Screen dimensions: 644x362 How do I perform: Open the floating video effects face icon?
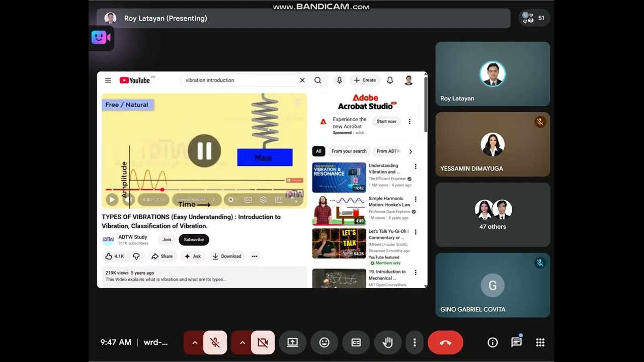101,37
